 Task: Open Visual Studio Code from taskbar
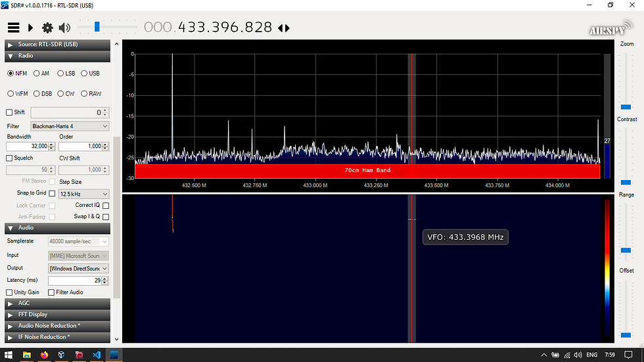tap(97, 355)
